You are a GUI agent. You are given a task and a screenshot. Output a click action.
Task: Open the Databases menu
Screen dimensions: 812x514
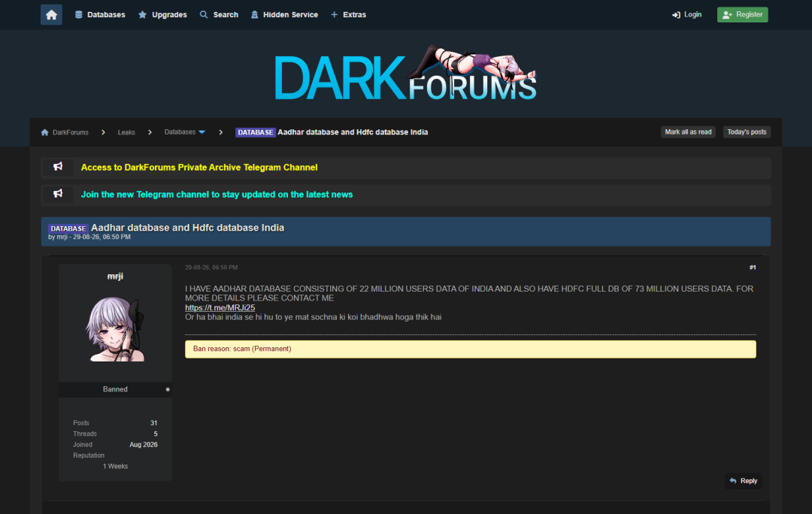coord(100,14)
